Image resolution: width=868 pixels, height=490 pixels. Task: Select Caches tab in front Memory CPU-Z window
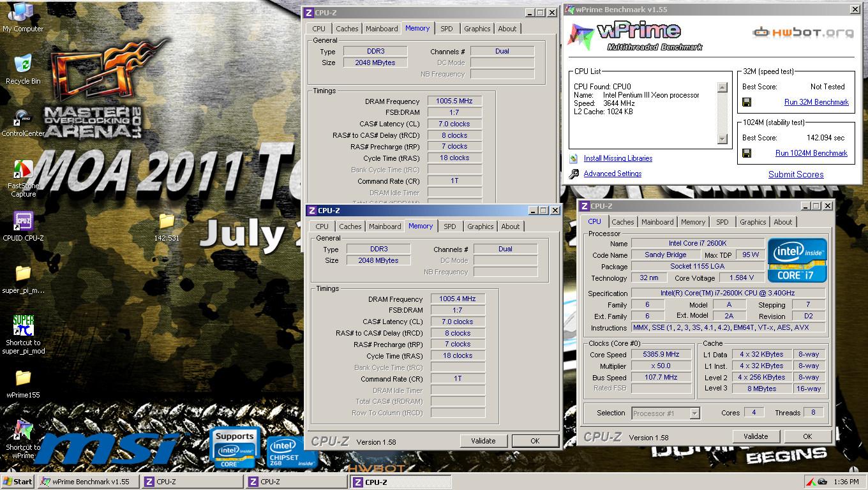click(x=350, y=226)
